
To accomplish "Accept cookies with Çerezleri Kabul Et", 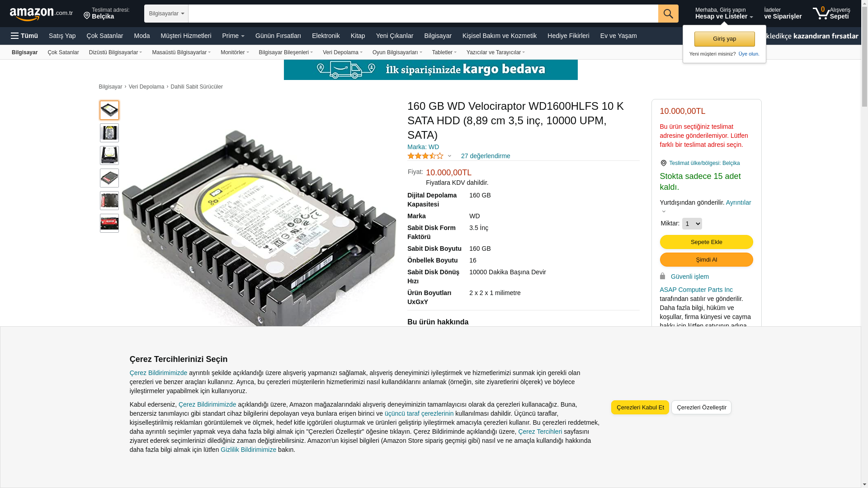I will click(x=640, y=408).
